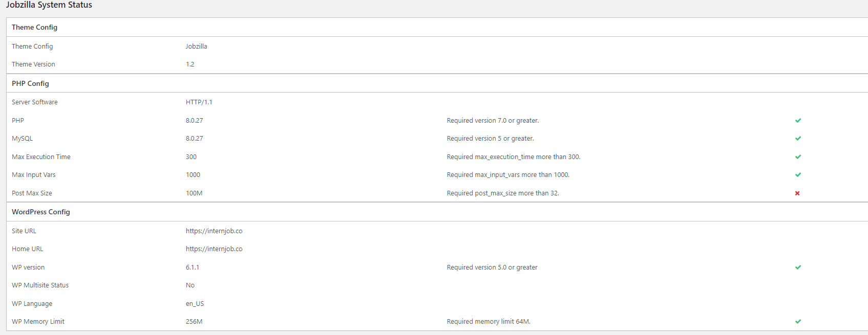Click the green check for WP Memory Limit
The image size is (868, 335).
798,322
